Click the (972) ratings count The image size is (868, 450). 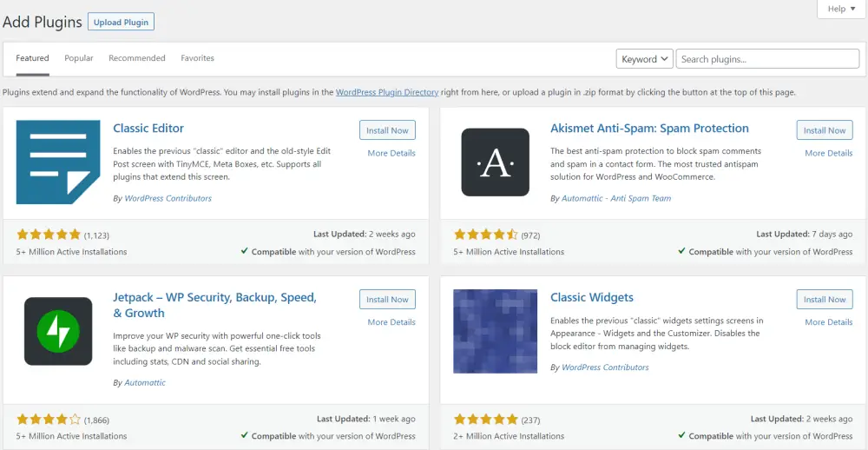click(x=530, y=235)
